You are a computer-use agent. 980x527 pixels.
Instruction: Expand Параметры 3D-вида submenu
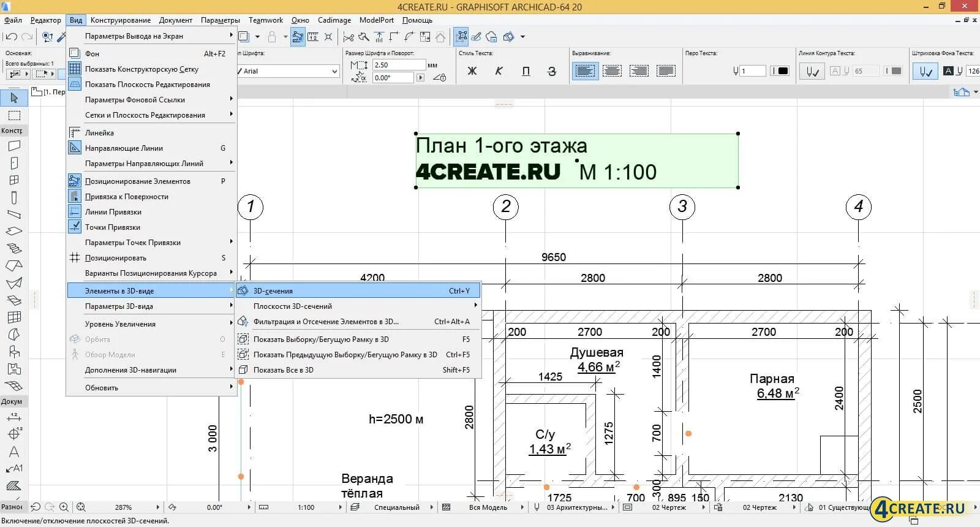[151, 306]
